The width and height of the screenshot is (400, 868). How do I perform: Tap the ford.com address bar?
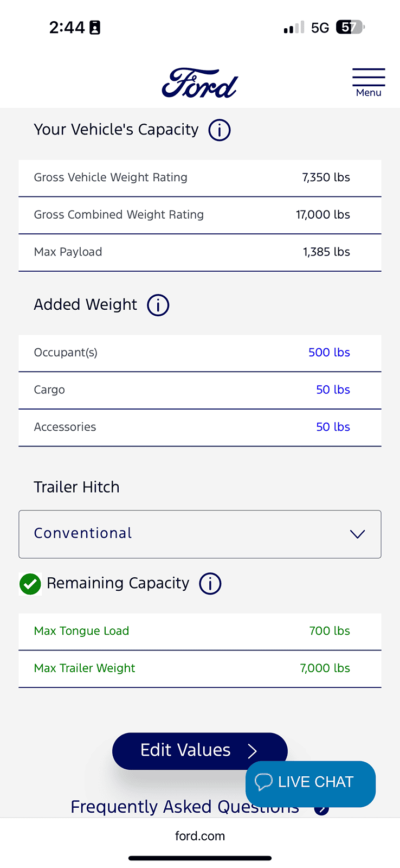[200, 836]
